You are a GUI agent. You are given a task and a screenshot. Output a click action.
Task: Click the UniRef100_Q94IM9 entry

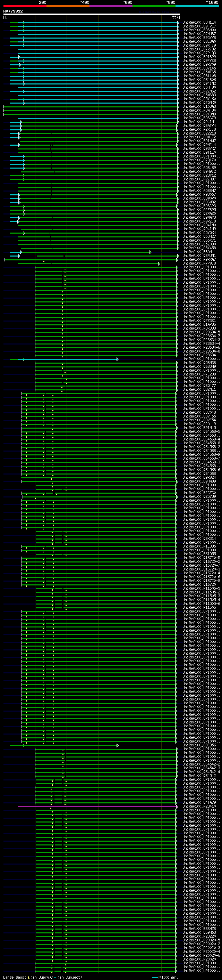tap(199, 229)
